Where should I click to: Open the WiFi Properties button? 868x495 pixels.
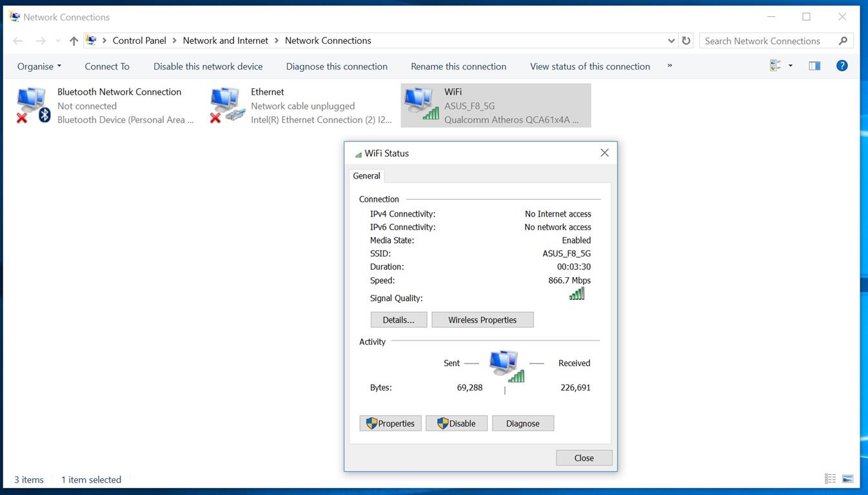(x=390, y=423)
